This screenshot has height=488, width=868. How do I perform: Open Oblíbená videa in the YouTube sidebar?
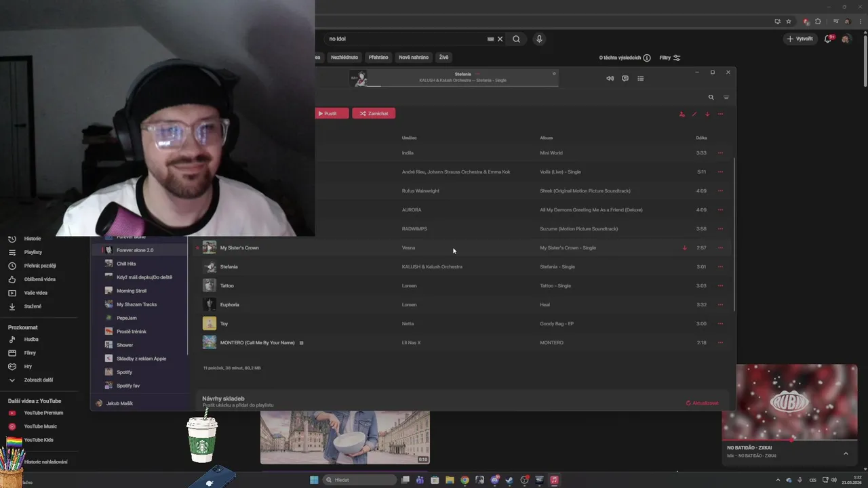39,279
